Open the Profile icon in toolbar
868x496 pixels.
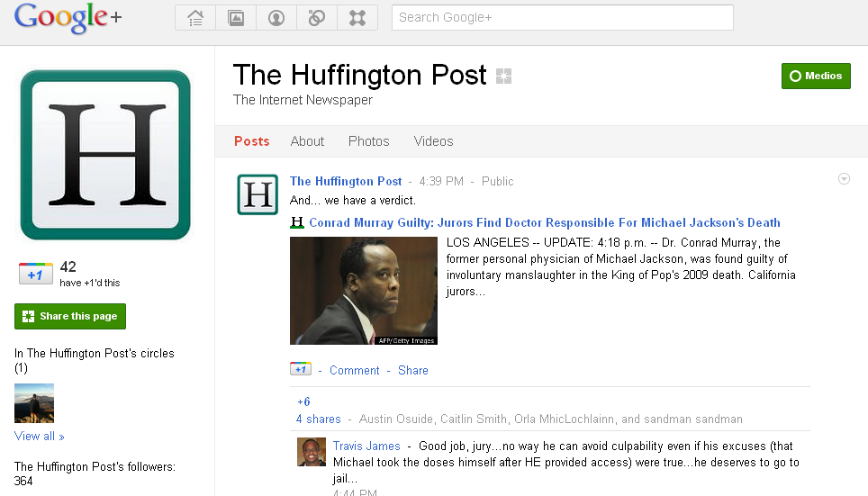pos(276,18)
